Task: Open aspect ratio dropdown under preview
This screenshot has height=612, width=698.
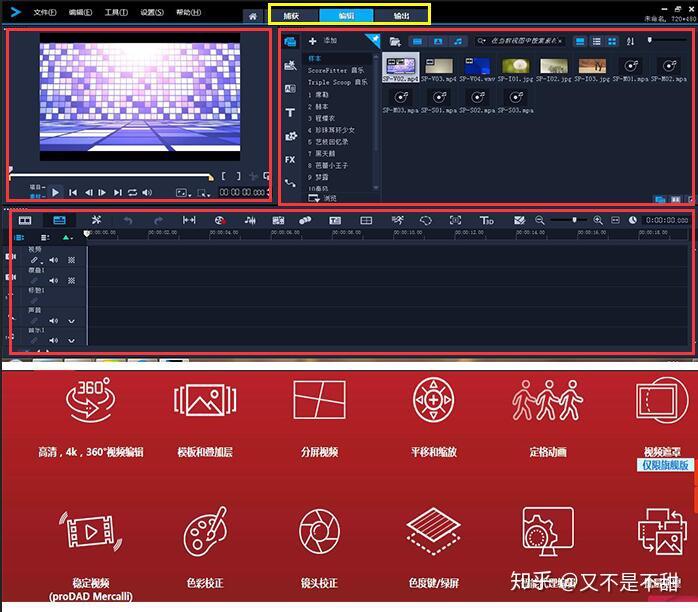Action: click(x=183, y=193)
